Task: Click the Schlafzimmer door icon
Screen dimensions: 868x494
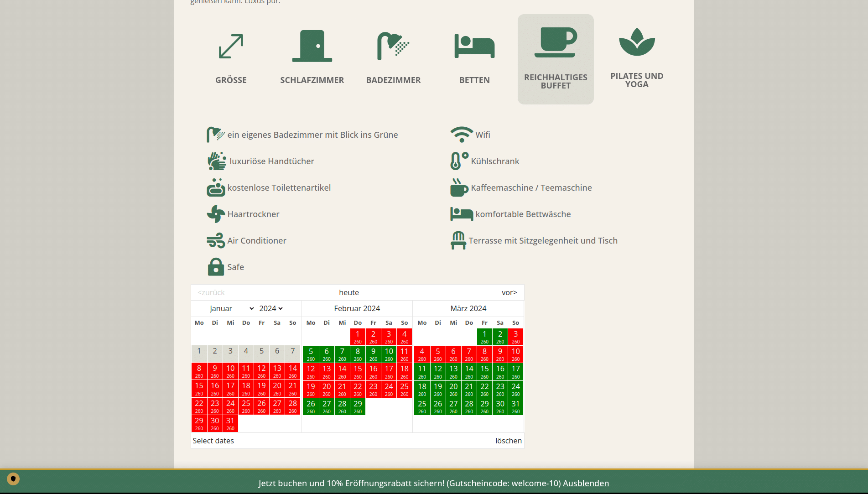Action: (312, 46)
